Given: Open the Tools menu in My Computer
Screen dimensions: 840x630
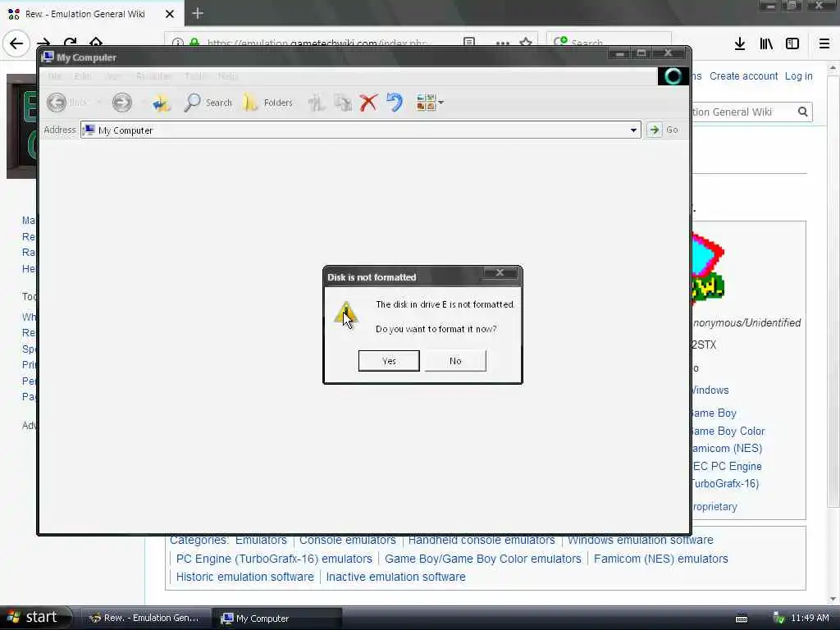Looking at the screenshot, I should pos(194,76).
